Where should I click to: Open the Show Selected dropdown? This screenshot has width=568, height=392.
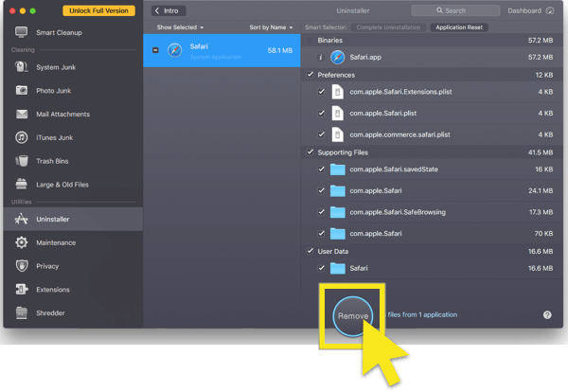pyautogui.click(x=180, y=27)
